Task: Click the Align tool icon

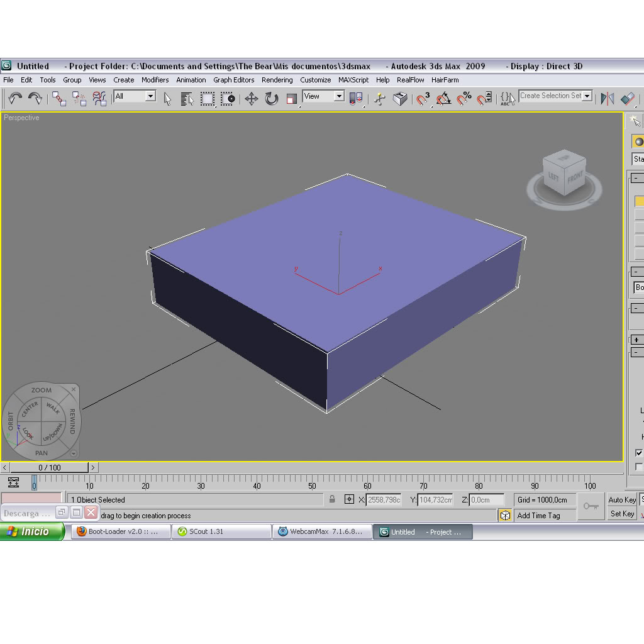Action: click(x=628, y=99)
